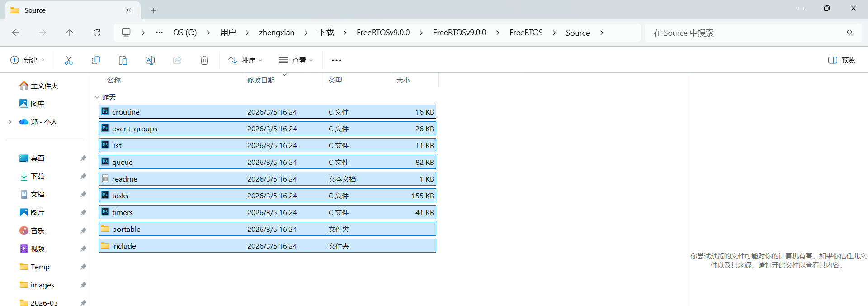
Task: Navigate to 下载 in breadcrumb
Action: pos(326,33)
